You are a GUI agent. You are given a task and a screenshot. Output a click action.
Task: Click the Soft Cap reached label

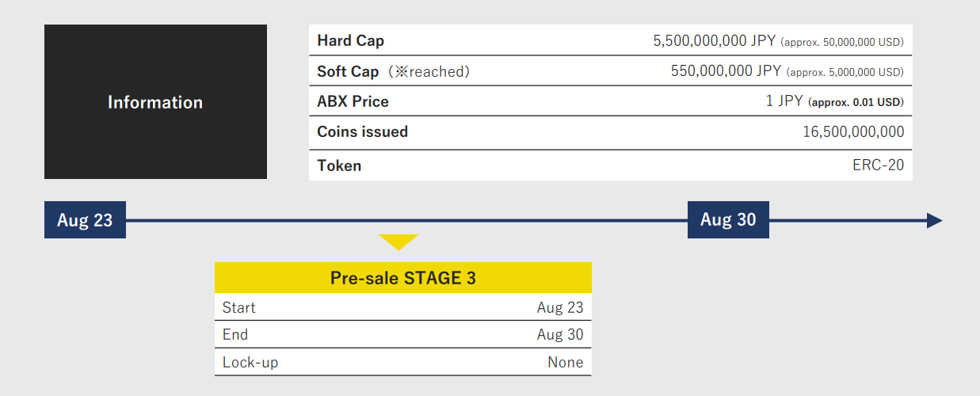(x=393, y=71)
